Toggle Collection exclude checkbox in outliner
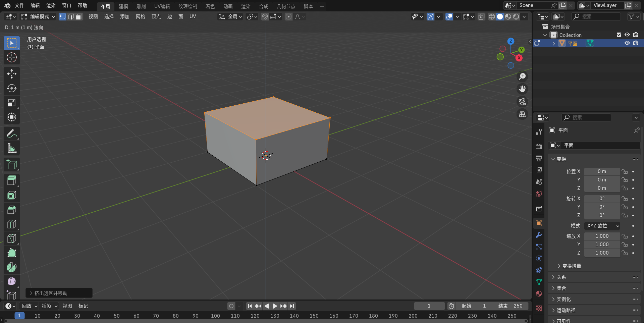The height and width of the screenshot is (323, 644). click(619, 35)
